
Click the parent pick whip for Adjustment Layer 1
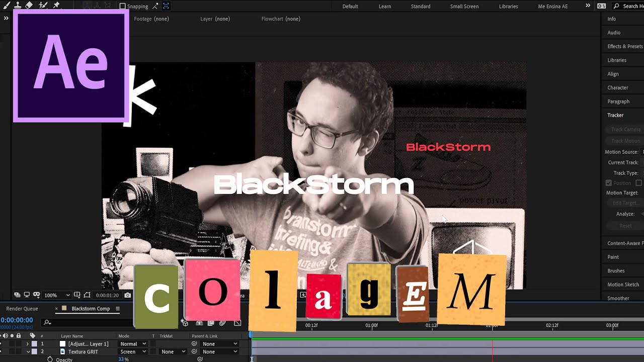(194, 344)
